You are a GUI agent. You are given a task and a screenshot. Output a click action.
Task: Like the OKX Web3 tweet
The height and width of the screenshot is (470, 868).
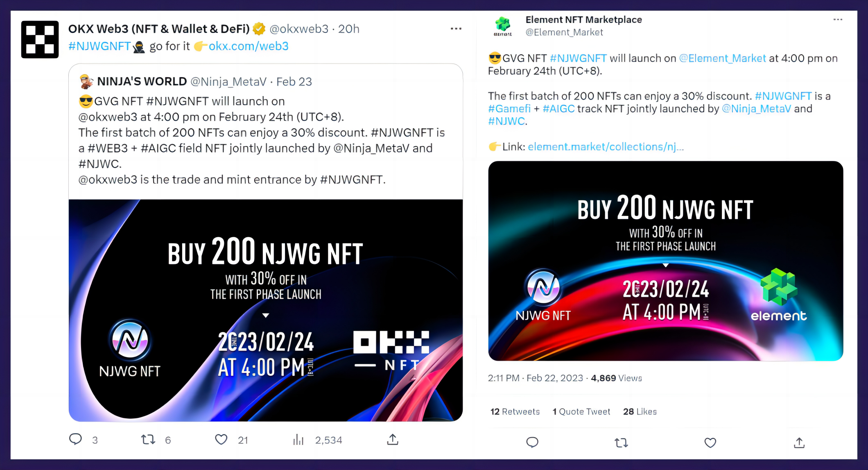point(221,440)
